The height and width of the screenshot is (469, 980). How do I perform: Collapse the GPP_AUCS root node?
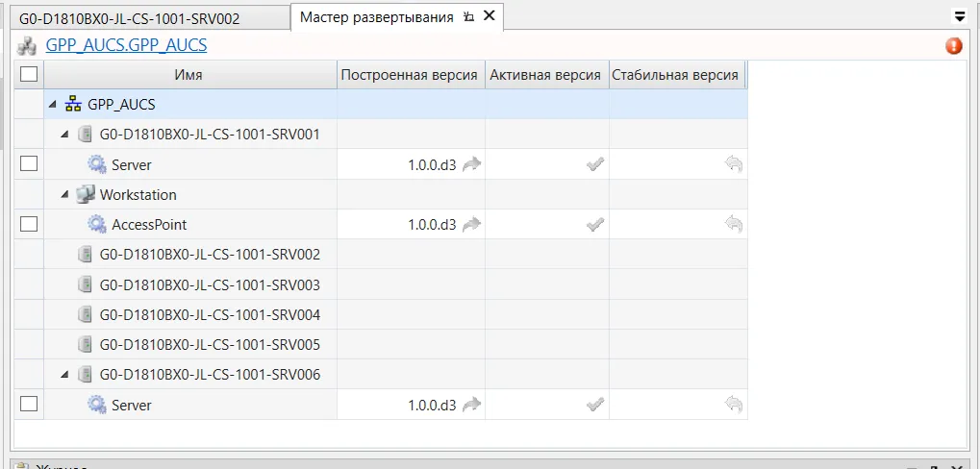pos(53,105)
